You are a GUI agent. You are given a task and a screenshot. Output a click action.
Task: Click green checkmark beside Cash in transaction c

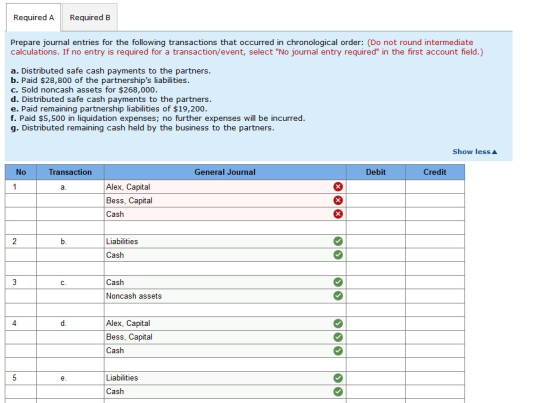point(338,282)
